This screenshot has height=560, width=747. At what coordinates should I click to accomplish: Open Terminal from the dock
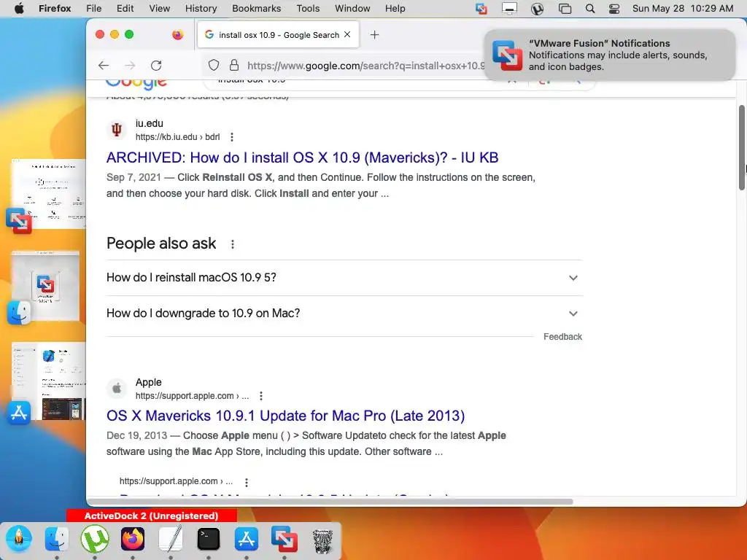pos(208,539)
